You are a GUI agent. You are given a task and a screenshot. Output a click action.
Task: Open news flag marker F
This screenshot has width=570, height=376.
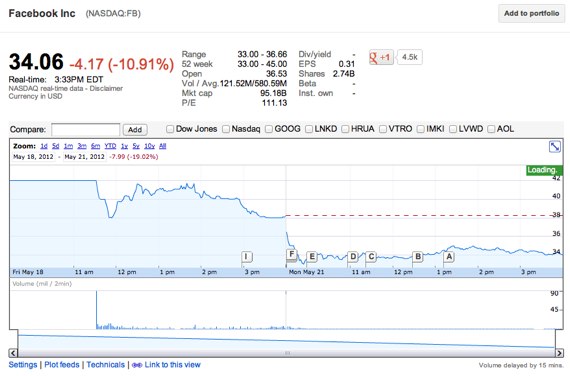[292, 254]
